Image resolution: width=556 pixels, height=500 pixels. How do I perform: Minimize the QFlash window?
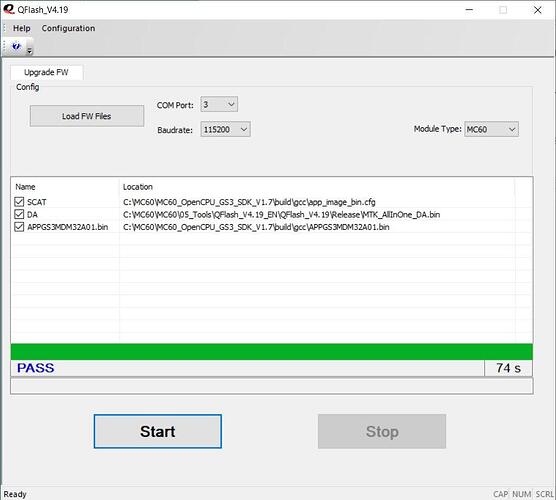pyautogui.click(x=469, y=10)
